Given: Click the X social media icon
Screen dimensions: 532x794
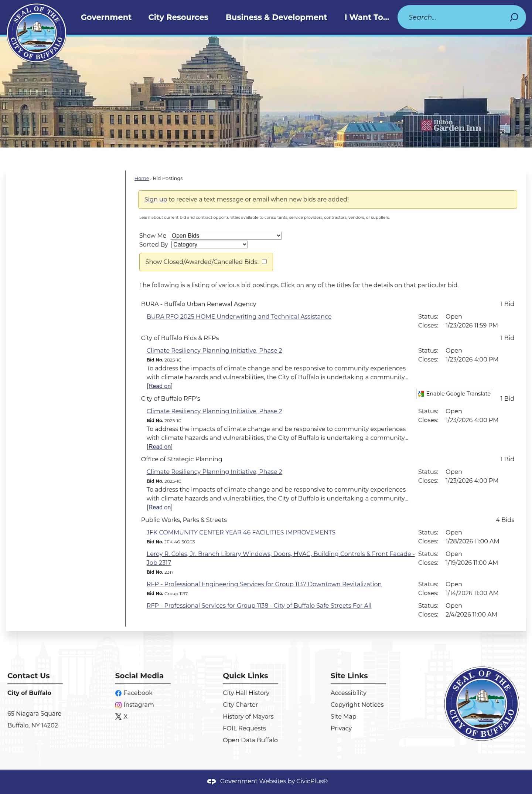Looking at the screenshot, I should [118, 717].
